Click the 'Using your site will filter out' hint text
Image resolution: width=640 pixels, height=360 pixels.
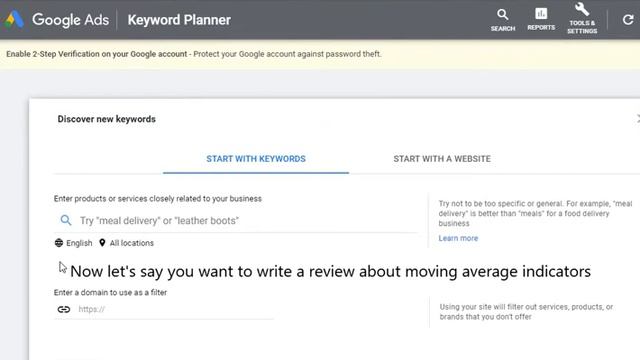526,312
